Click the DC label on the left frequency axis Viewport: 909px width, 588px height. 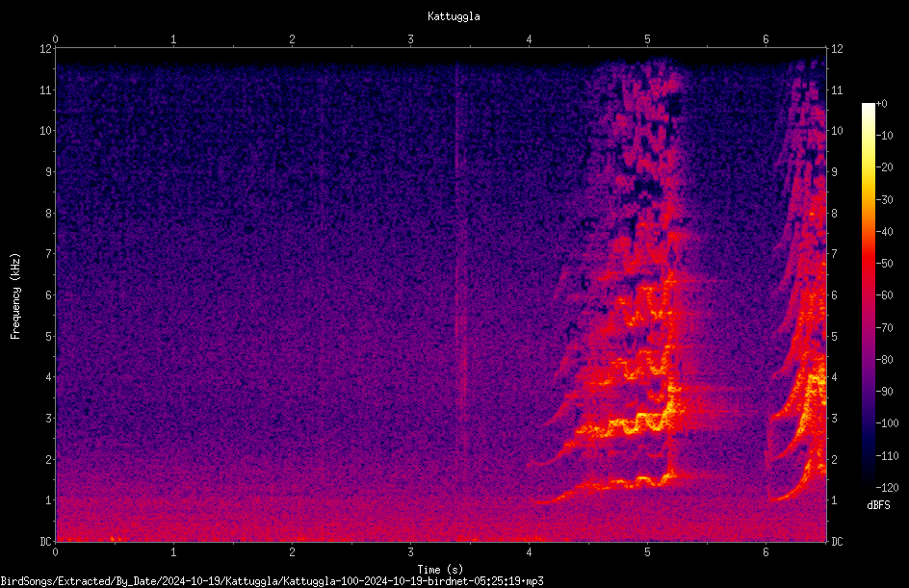[45, 541]
